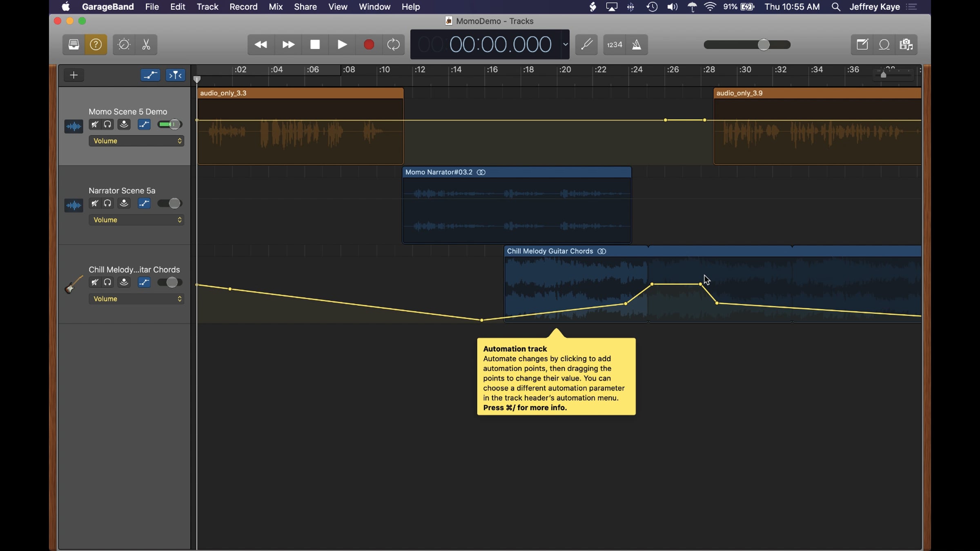Mute the Narrator Scene 5a track
Viewport: 980px width, 551px height.
(95, 203)
